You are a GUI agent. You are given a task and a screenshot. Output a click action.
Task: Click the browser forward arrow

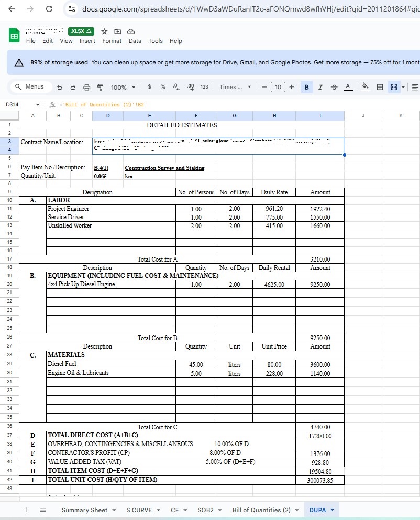(x=30, y=9)
